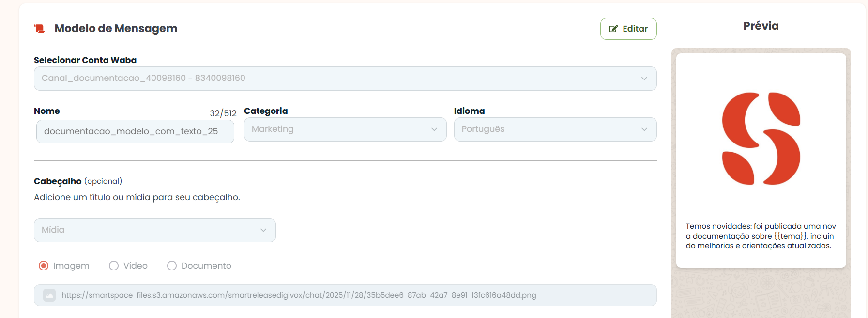Click the Modelo de Mensagem heading
Viewport: 868px width, 318px height.
pyautogui.click(x=116, y=29)
